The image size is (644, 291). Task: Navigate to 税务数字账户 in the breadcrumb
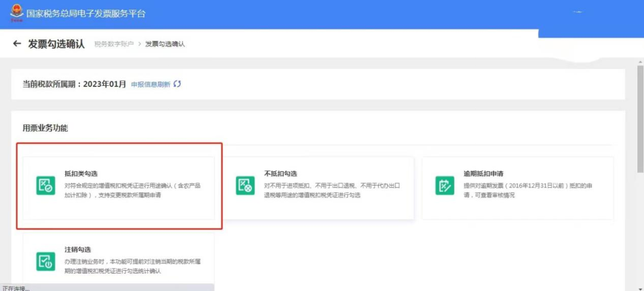(114, 45)
